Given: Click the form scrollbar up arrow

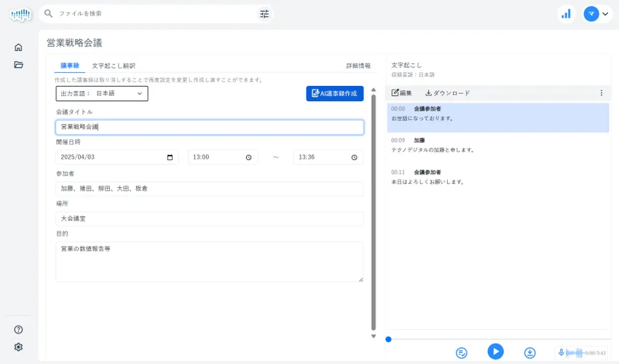Looking at the screenshot, I should (x=374, y=90).
